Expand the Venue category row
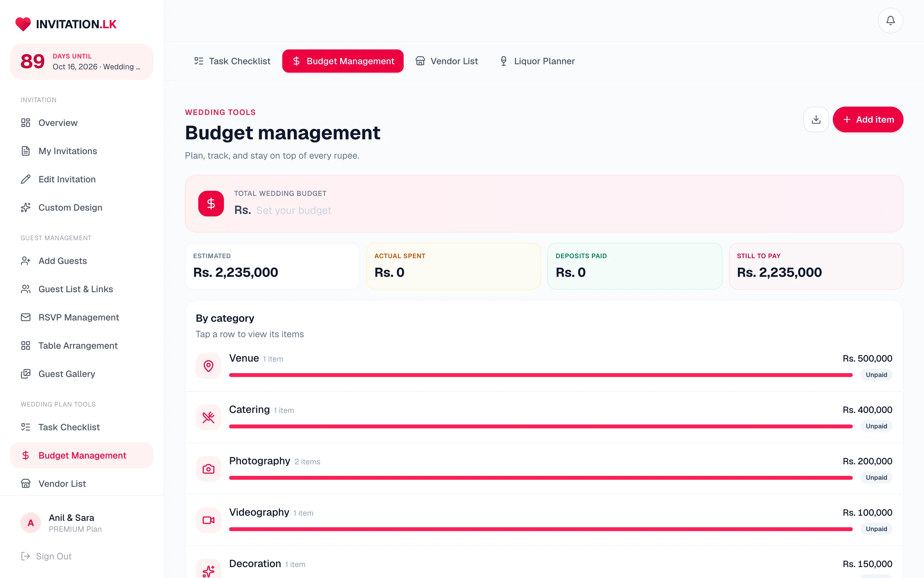 point(544,366)
